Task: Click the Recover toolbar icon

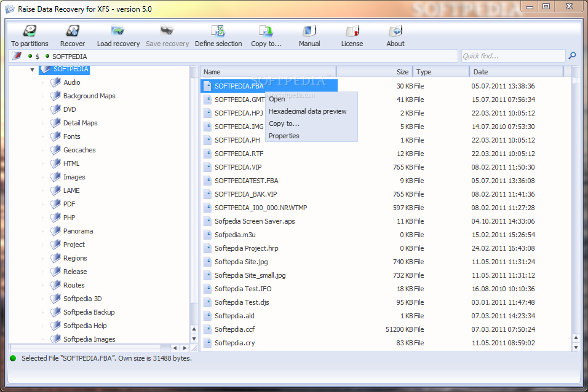Action: pyautogui.click(x=73, y=31)
